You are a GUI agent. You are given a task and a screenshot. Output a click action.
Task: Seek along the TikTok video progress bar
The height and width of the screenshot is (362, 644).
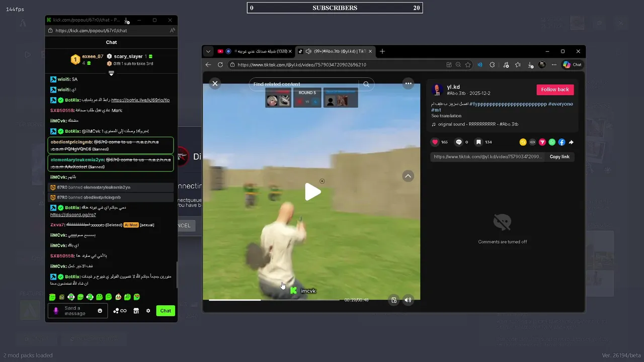pyautogui.click(x=274, y=300)
